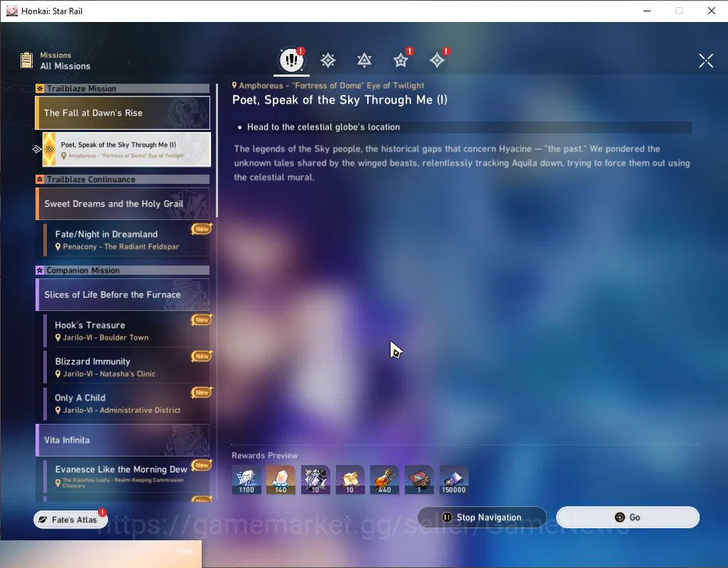Click Penacony location pin icon
The image size is (728, 568).
58,247
